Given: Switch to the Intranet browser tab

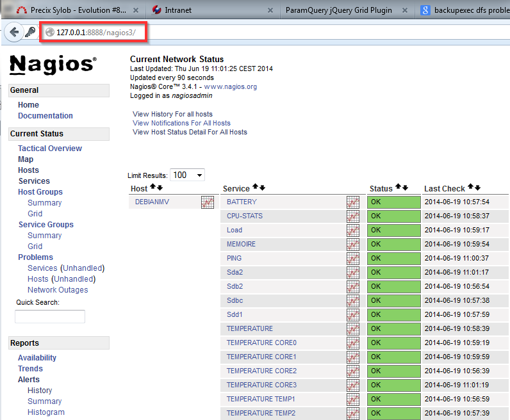Looking at the screenshot, I should (212, 10).
